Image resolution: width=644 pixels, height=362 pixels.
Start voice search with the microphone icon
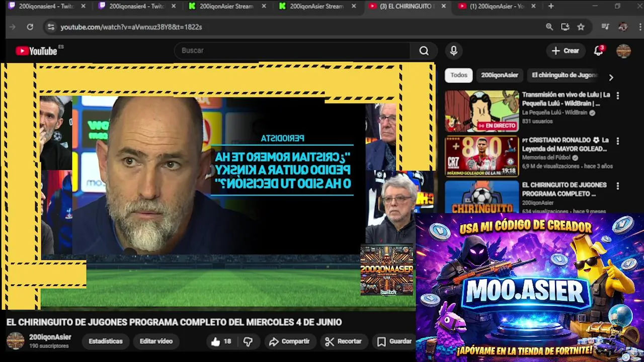[453, 50]
